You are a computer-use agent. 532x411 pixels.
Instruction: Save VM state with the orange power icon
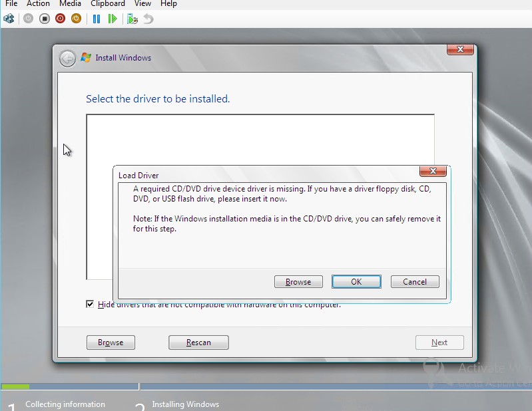pos(76,19)
